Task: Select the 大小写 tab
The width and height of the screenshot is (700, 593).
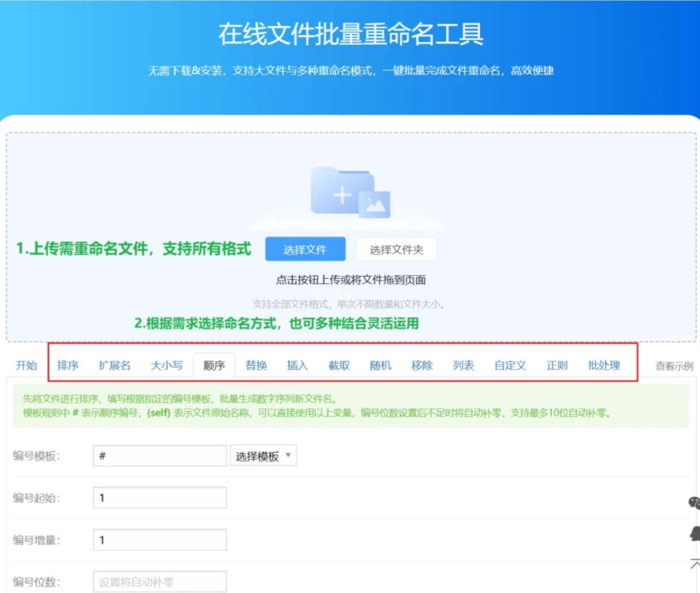Action: [167, 365]
